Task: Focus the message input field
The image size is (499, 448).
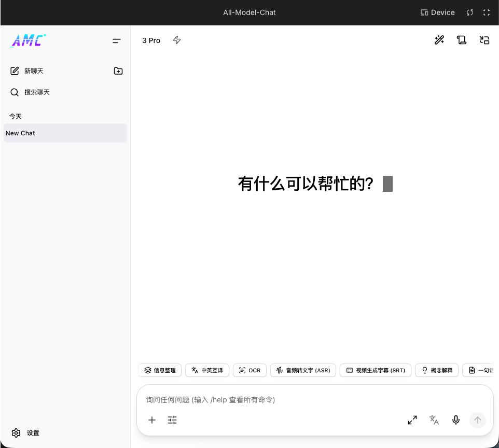Action: (315, 400)
